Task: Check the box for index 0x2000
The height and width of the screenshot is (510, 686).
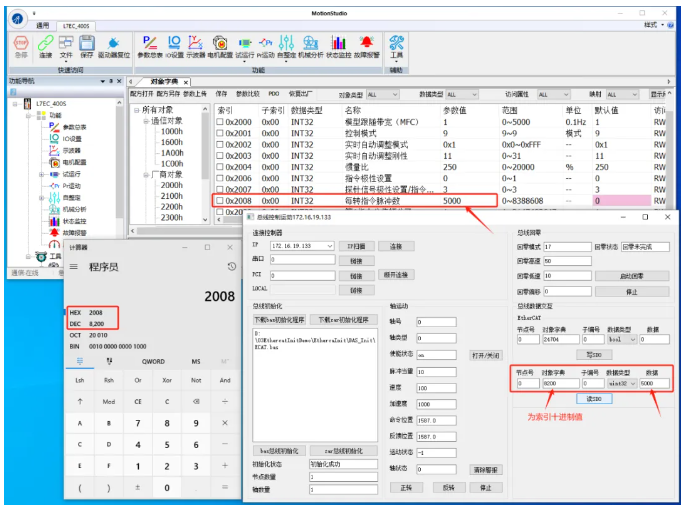Action: pos(220,122)
